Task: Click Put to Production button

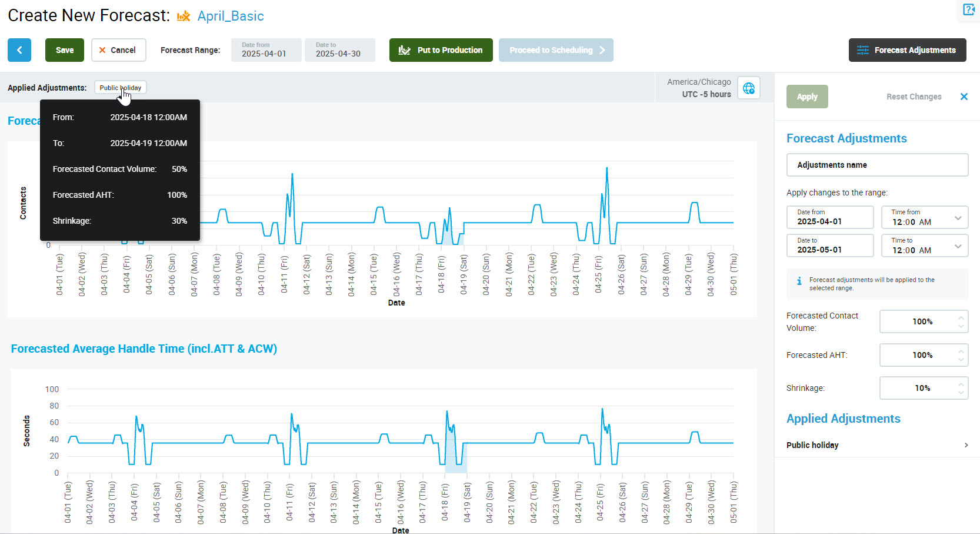Action: tap(441, 50)
